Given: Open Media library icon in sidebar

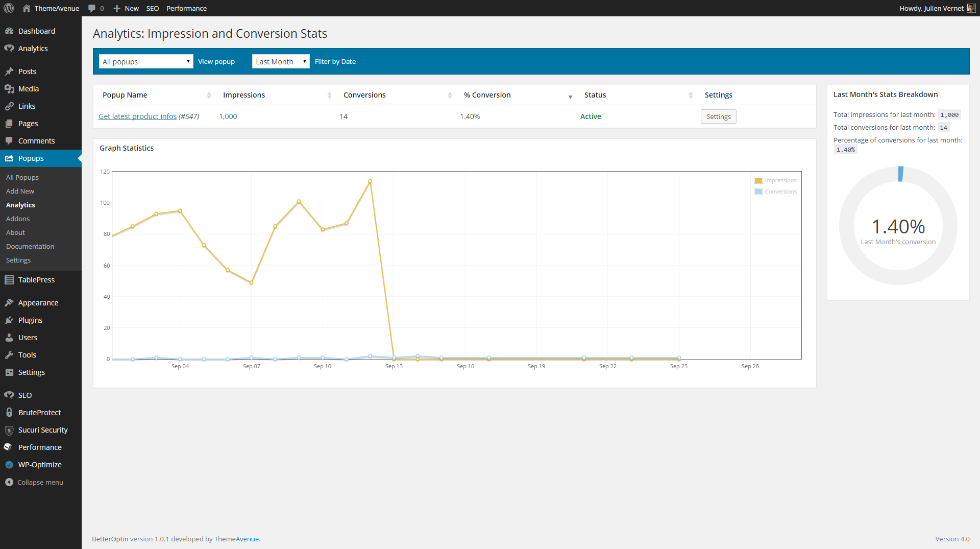Looking at the screenshot, I should (x=9, y=89).
